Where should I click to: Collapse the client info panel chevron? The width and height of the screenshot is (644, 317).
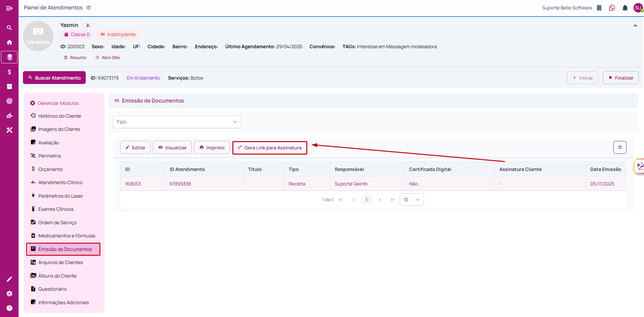(x=635, y=26)
